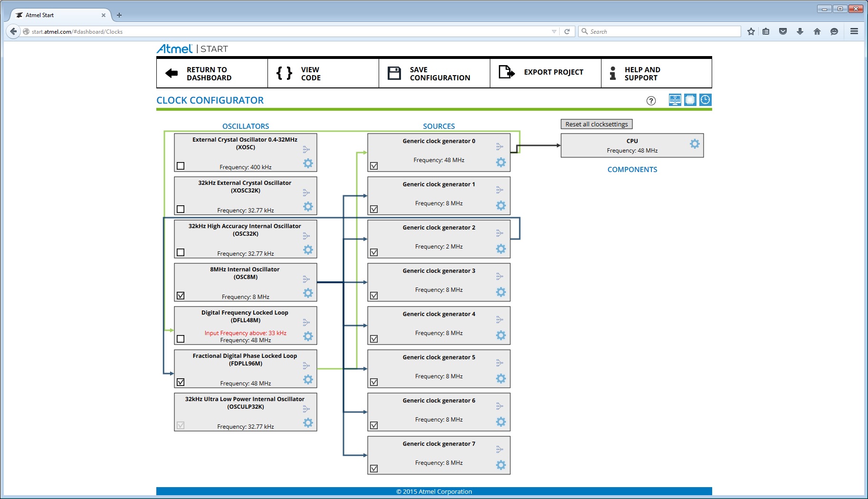Click the XOSC routing arrow icon

(306, 150)
